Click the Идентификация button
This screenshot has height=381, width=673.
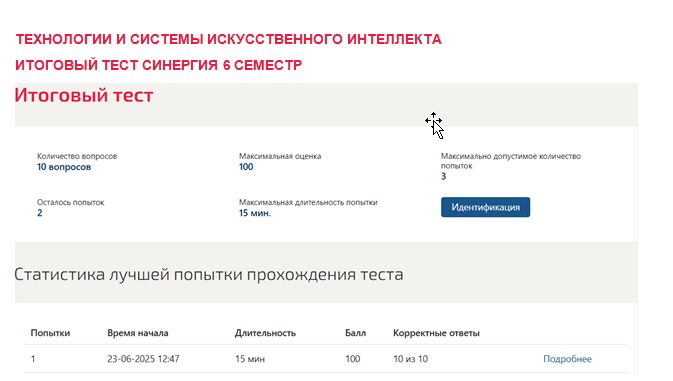[485, 207]
